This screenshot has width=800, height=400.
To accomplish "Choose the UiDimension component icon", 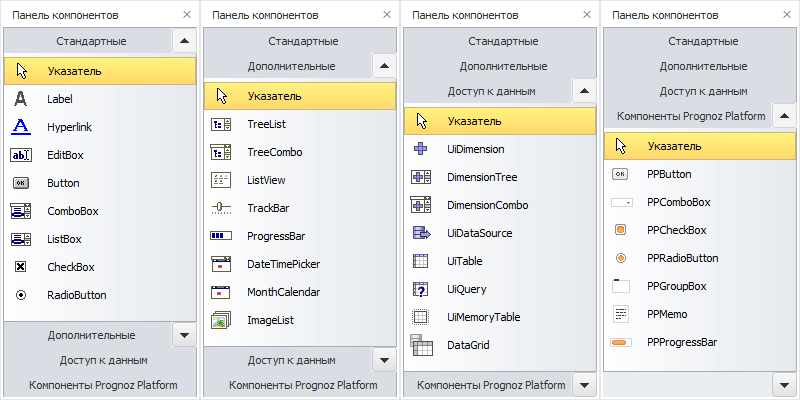I will (x=421, y=149).
